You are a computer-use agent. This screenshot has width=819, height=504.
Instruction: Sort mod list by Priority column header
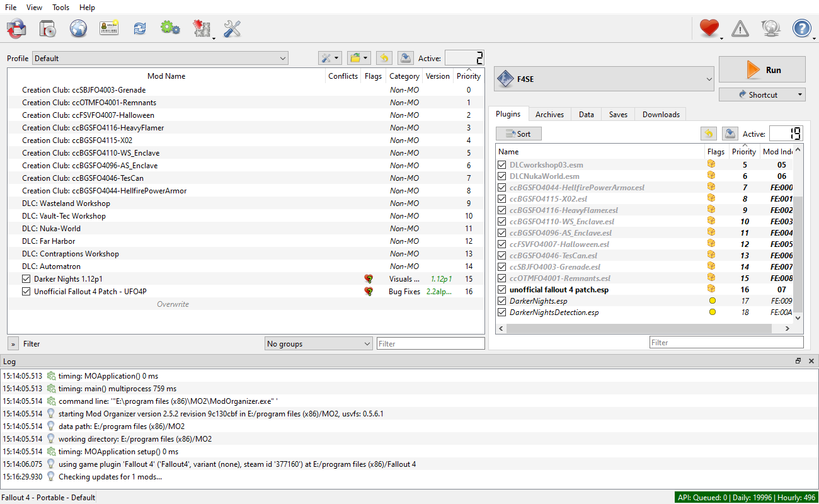coord(469,76)
